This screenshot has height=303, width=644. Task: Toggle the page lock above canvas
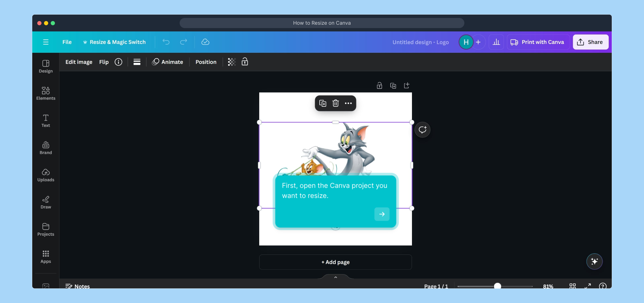(379, 86)
